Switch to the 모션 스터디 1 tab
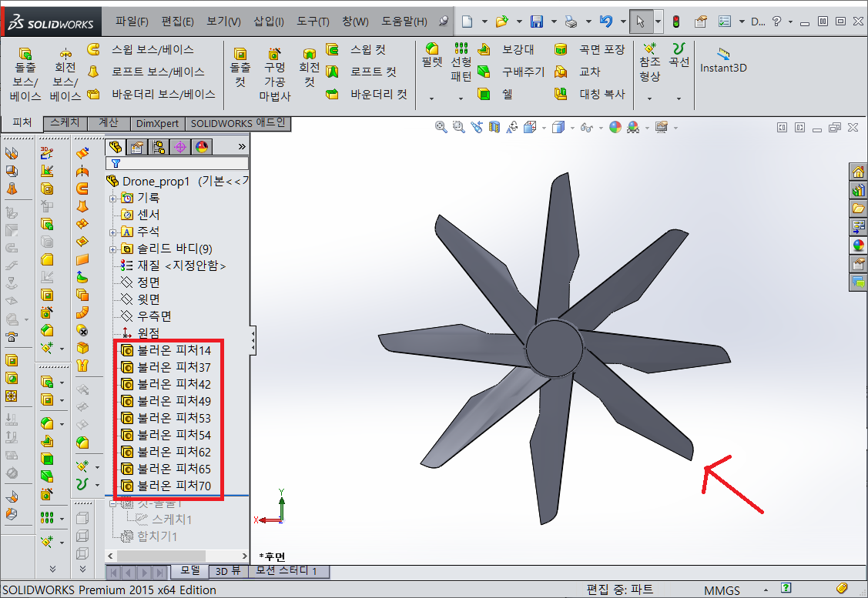 pyautogui.click(x=289, y=571)
